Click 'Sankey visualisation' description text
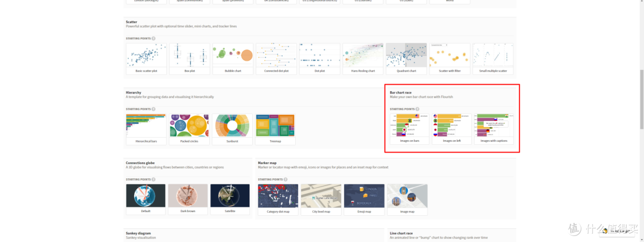The image size is (644, 242). pyautogui.click(x=141, y=238)
